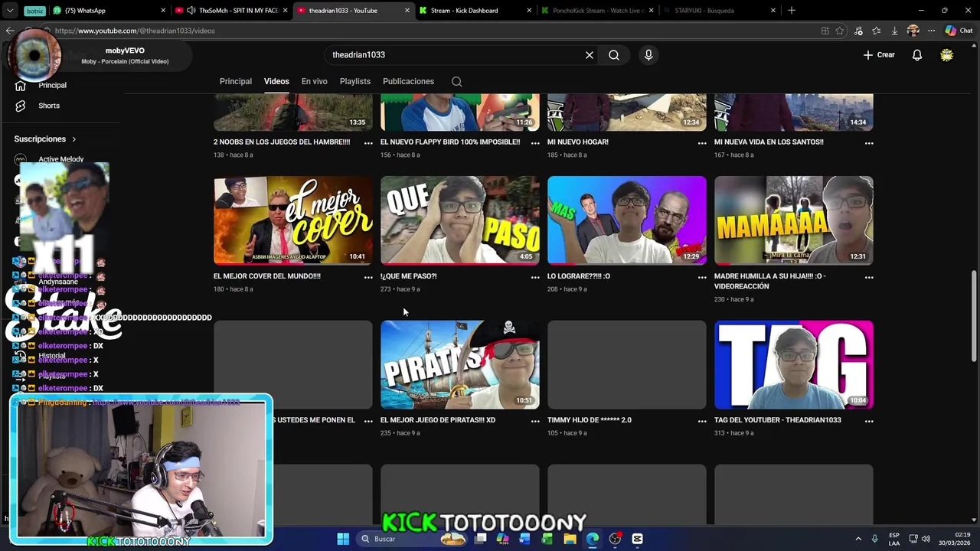Open the Principal channel tab
The image size is (980, 551).
click(x=236, y=81)
